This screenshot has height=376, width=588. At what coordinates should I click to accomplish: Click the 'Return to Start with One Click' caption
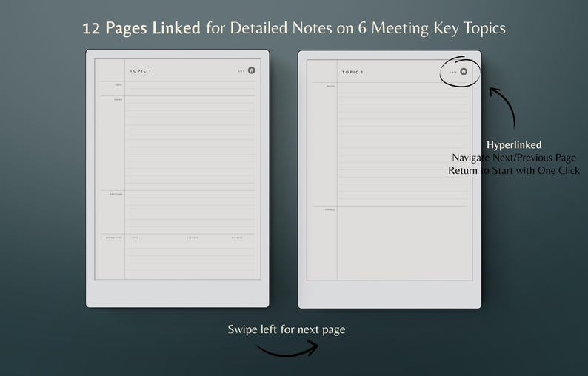coord(514,170)
